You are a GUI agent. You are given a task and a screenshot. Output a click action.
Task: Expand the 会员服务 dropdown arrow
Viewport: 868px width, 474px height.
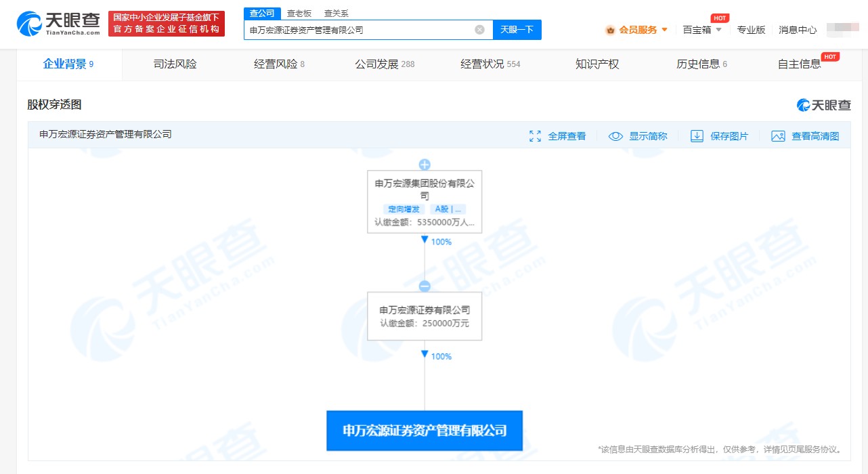pyautogui.click(x=664, y=30)
